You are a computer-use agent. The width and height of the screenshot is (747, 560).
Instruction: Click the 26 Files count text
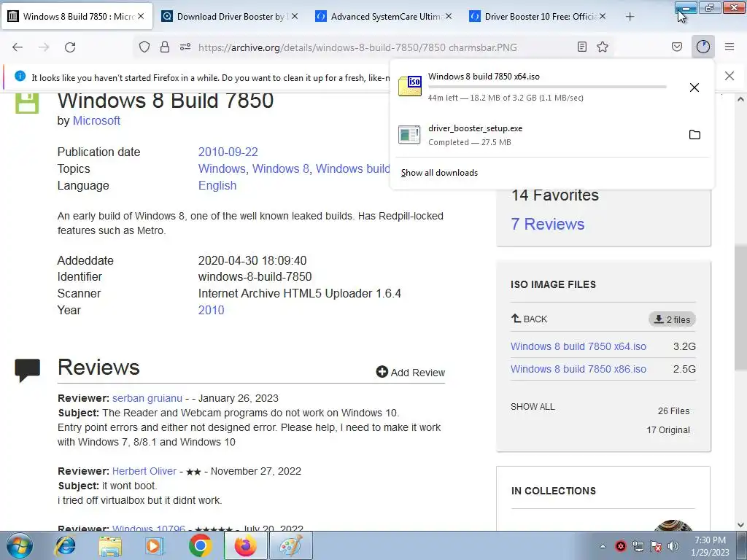(x=673, y=411)
